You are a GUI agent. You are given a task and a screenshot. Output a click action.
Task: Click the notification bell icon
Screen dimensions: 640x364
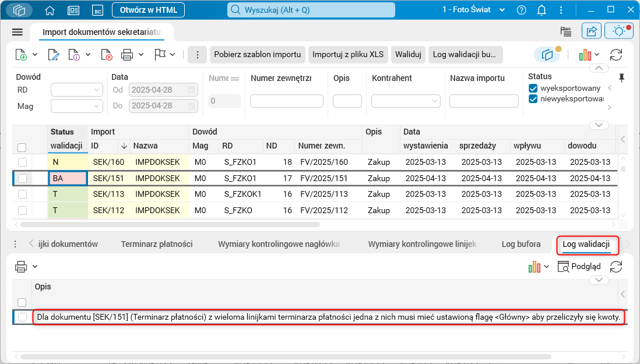click(x=541, y=10)
